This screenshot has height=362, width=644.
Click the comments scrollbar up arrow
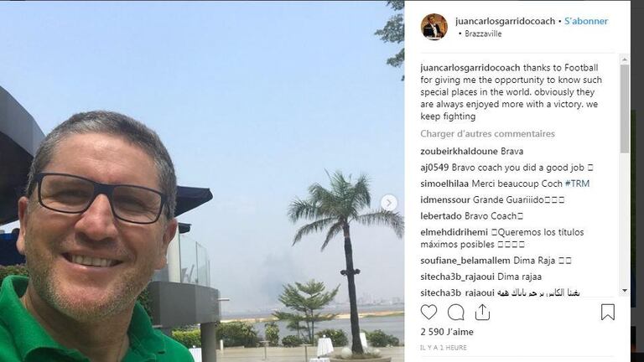click(x=625, y=59)
